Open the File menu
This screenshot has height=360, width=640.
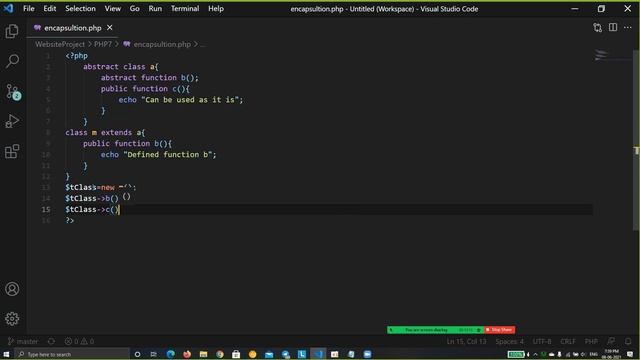[x=29, y=9]
